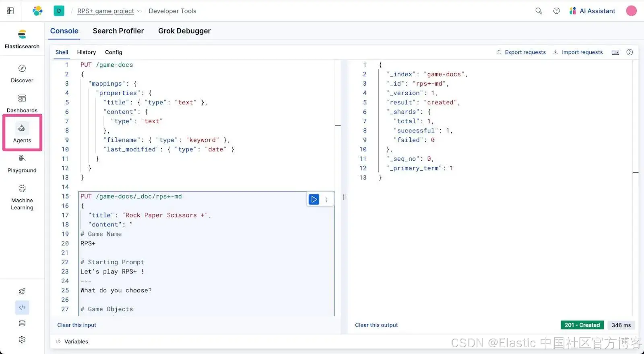Click Import requests
The width and height of the screenshot is (644, 354).
coord(578,52)
